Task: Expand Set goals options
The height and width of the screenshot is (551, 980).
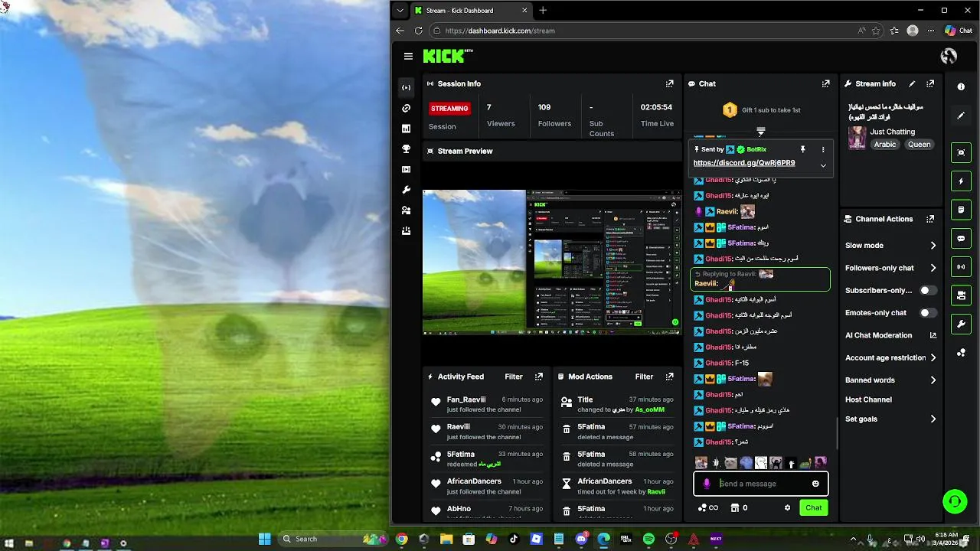Action: [933, 419]
